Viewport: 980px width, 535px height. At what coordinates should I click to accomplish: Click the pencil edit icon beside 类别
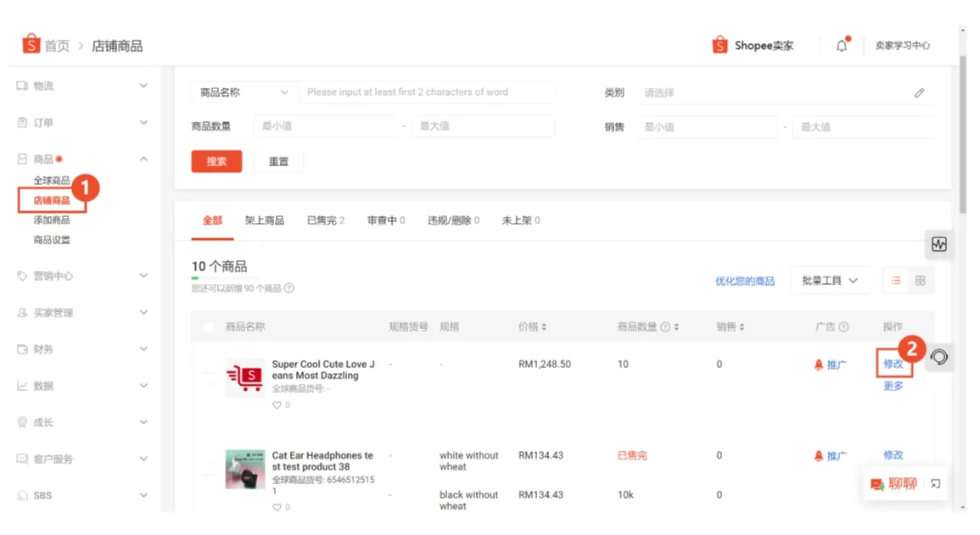tap(919, 92)
